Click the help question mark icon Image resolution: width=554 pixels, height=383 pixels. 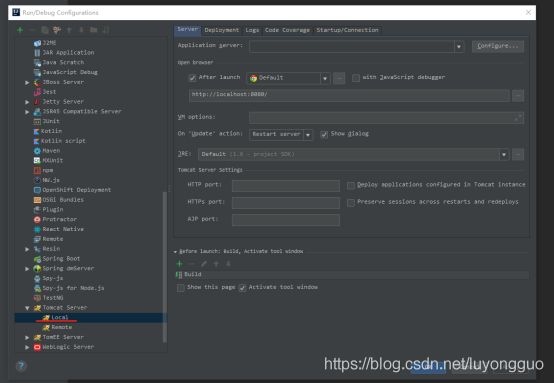(21, 366)
